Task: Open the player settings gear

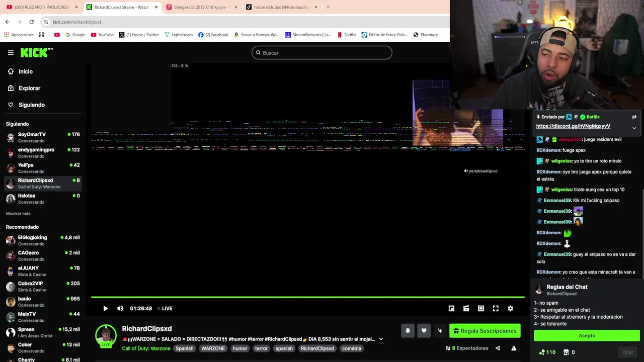Action: (510, 308)
